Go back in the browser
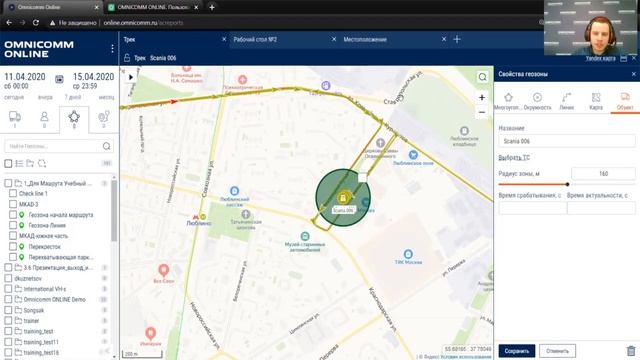 click(x=9, y=23)
